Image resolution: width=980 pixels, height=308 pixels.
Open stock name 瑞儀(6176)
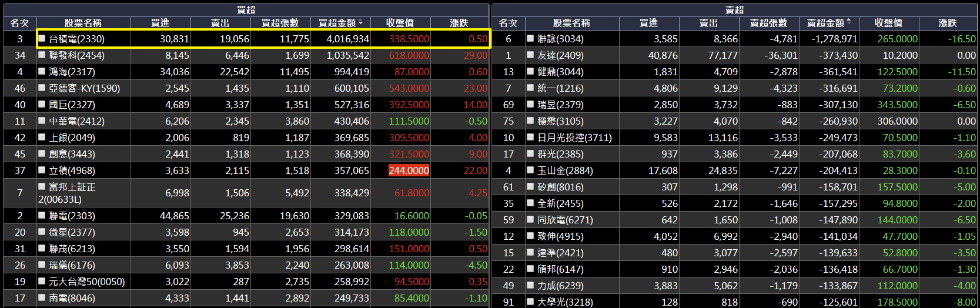[x=72, y=265]
